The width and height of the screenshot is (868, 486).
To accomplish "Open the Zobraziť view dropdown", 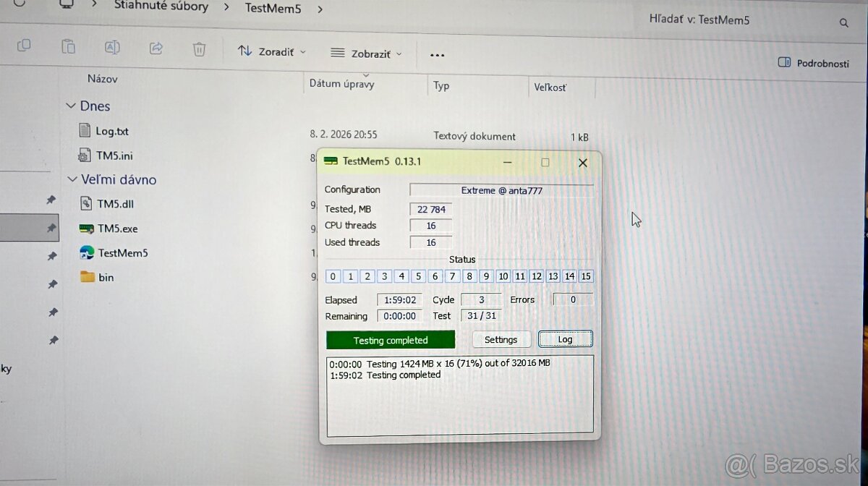I will (x=365, y=52).
